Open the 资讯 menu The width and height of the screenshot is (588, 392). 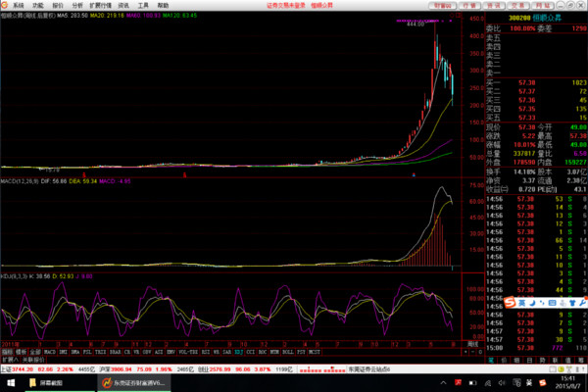click(x=123, y=5)
